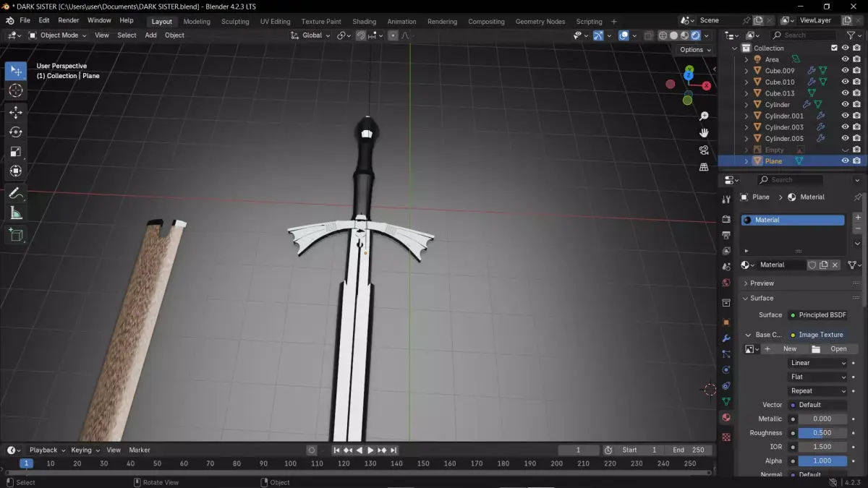868x488 pixels.
Task: Select the Measure tool
Action: [x=16, y=213]
